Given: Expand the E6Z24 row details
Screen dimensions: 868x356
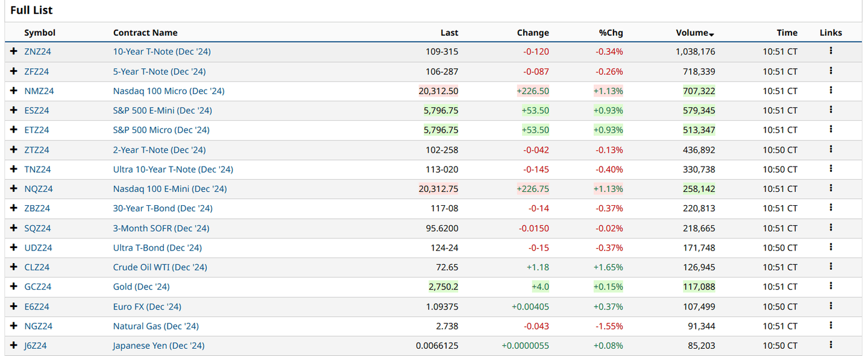Looking at the screenshot, I should point(14,307).
